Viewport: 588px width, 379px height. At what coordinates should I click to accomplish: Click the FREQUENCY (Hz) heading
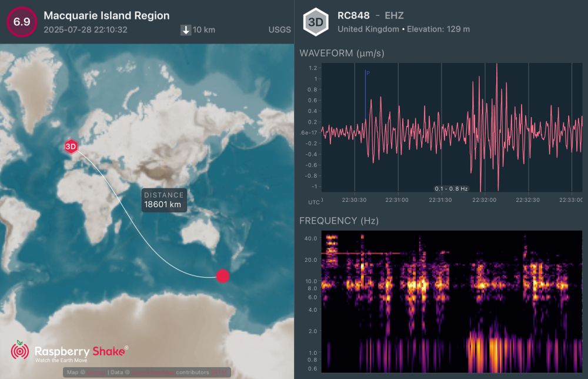(339, 221)
